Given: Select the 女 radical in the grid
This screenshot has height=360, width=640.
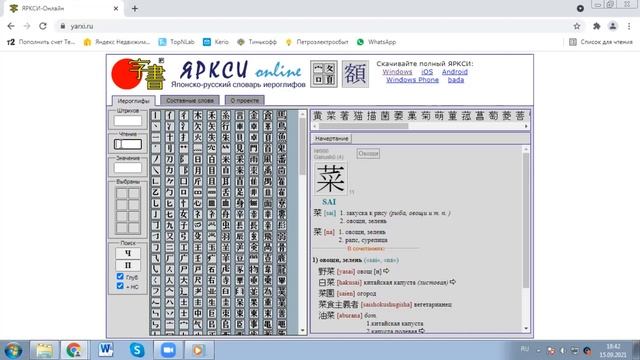Looking at the screenshot, I should 184,215.
